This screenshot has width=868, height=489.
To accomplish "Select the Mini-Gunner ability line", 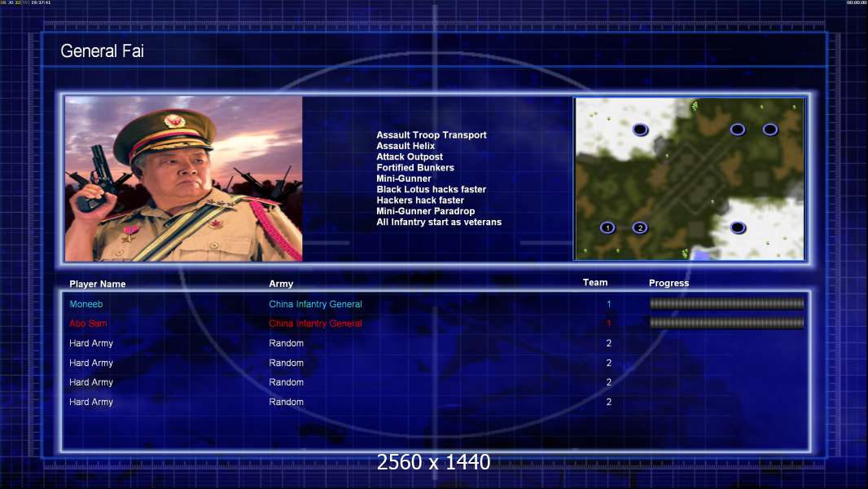I will [404, 178].
